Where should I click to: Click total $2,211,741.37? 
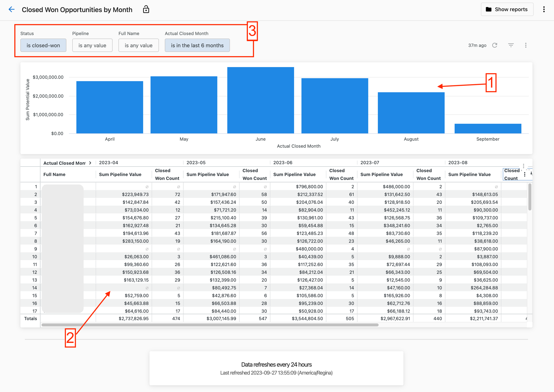click(484, 318)
